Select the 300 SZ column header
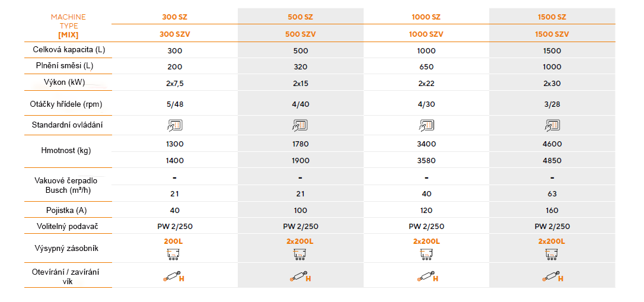The width and height of the screenshot is (644, 302). pos(175,17)
